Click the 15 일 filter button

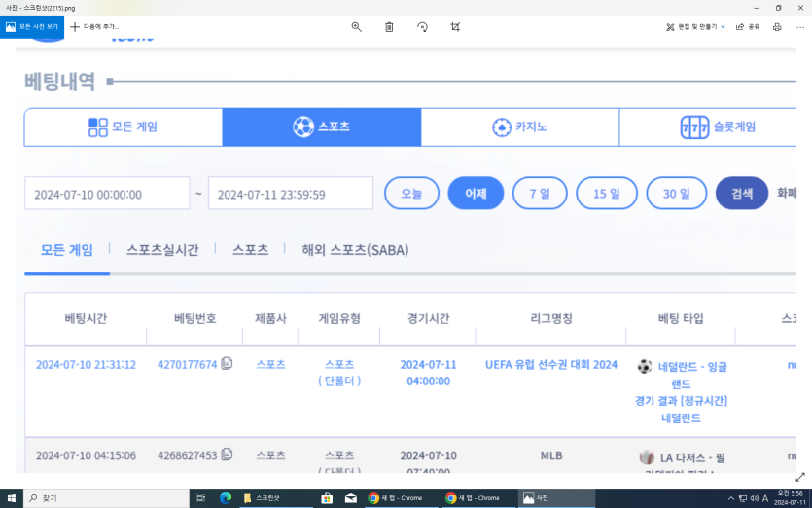pos(607,194)
